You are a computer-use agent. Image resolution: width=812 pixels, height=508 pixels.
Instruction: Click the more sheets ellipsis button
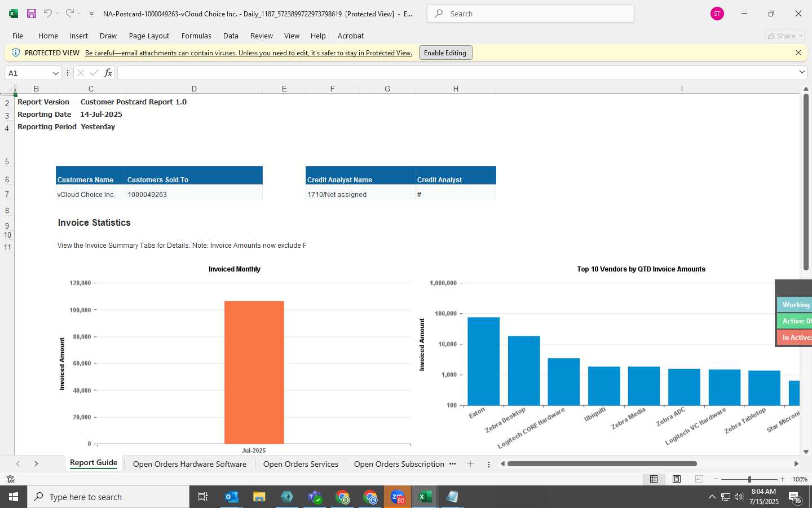coord(452,464)
